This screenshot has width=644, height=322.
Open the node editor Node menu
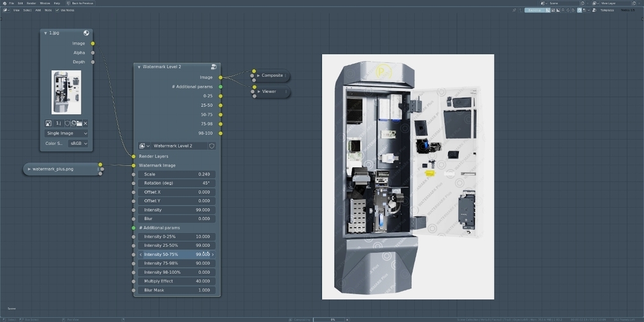[x=48, y=10]
